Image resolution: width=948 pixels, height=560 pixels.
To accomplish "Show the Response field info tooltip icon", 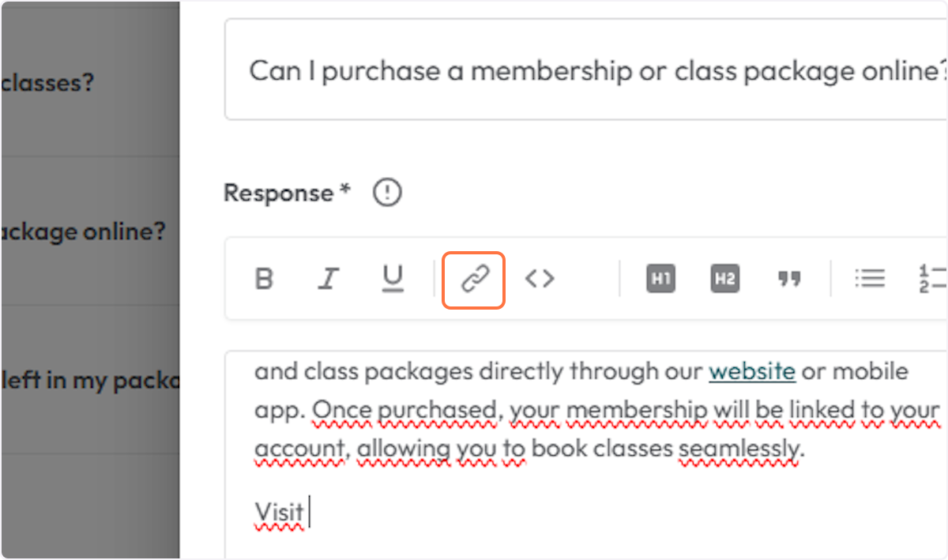I will tap(387, 194).
